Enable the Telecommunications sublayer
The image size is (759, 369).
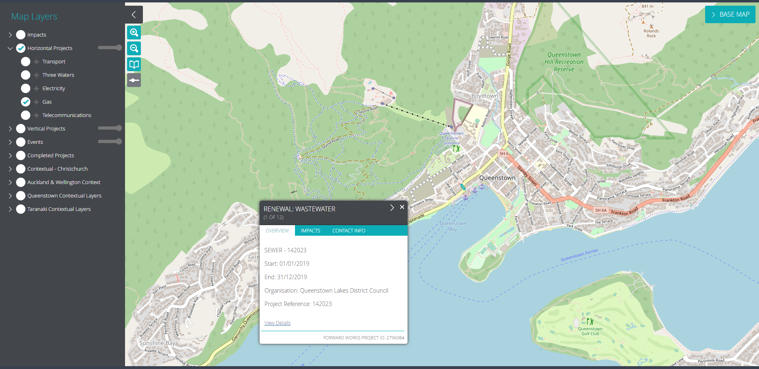(26, 115)
